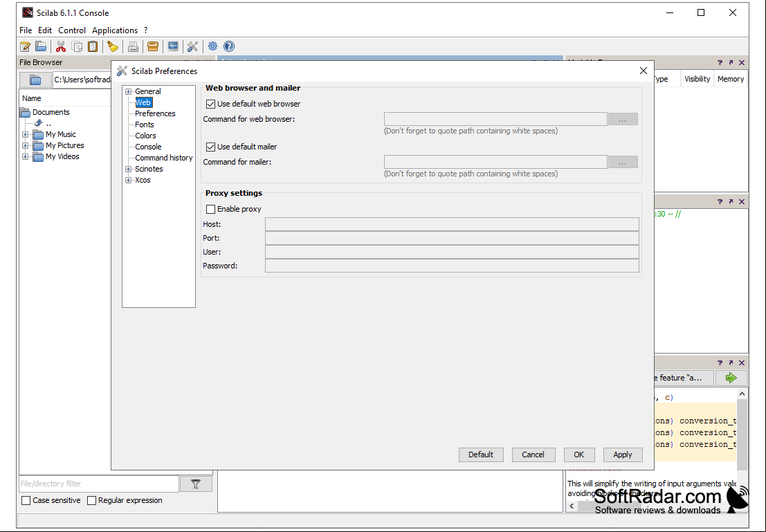Click the Cut scissors icon
Viewport: 766px width, 532px height.
coord(61,46)
